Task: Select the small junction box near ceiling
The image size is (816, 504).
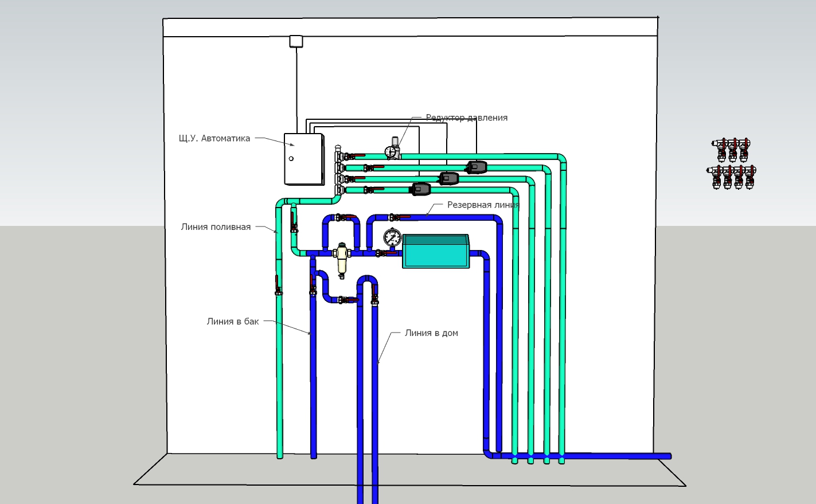Action: tap(296, 41)
